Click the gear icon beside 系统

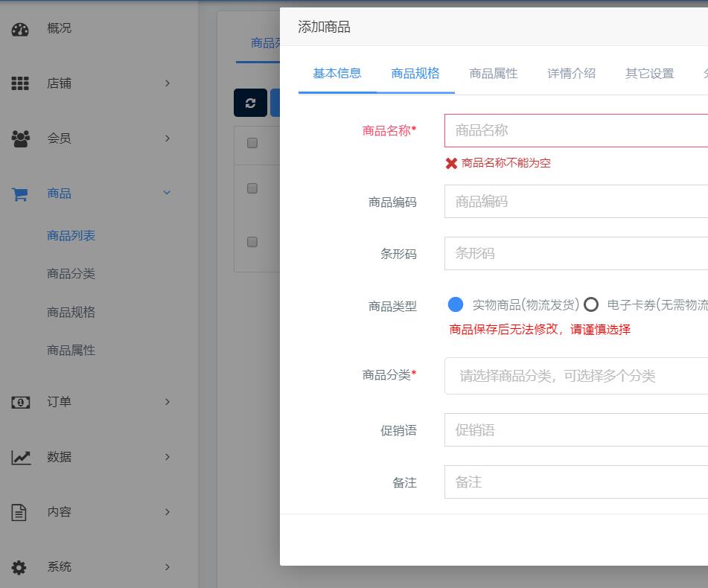(19, 567)
